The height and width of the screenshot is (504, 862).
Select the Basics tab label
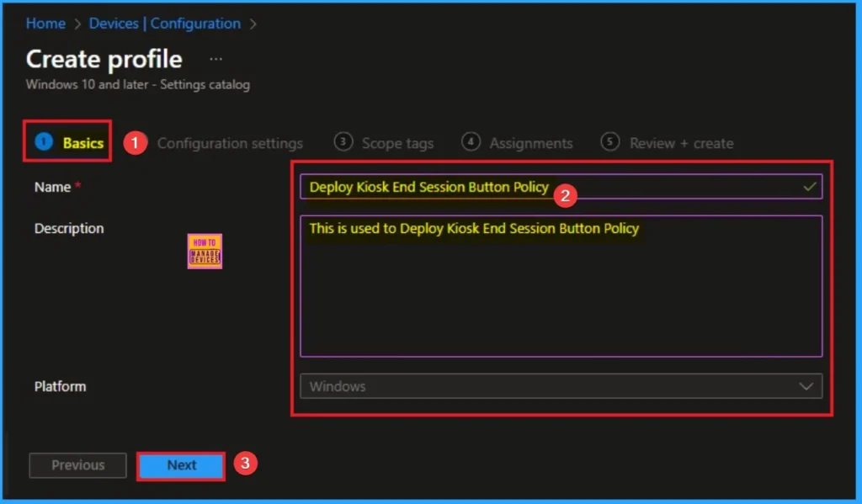(82, 143)
